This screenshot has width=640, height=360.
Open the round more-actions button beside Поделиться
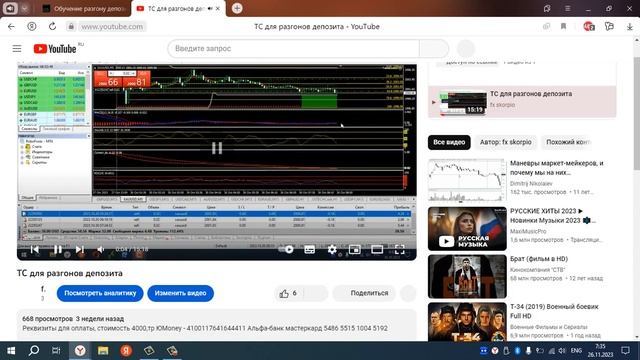pos(408,293)
